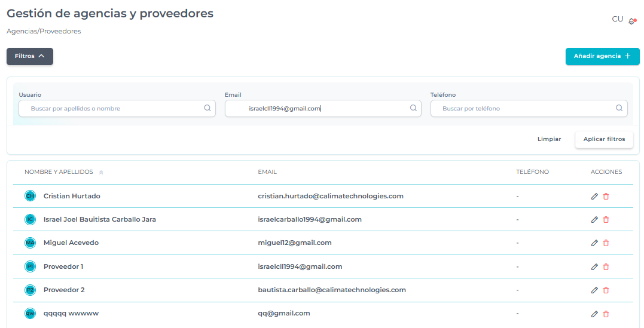Image resolution: width=644 pixels, height=328 pixels.
Task: Edit the Miguel Acevedo entry
Action: (x=594, y=243)
